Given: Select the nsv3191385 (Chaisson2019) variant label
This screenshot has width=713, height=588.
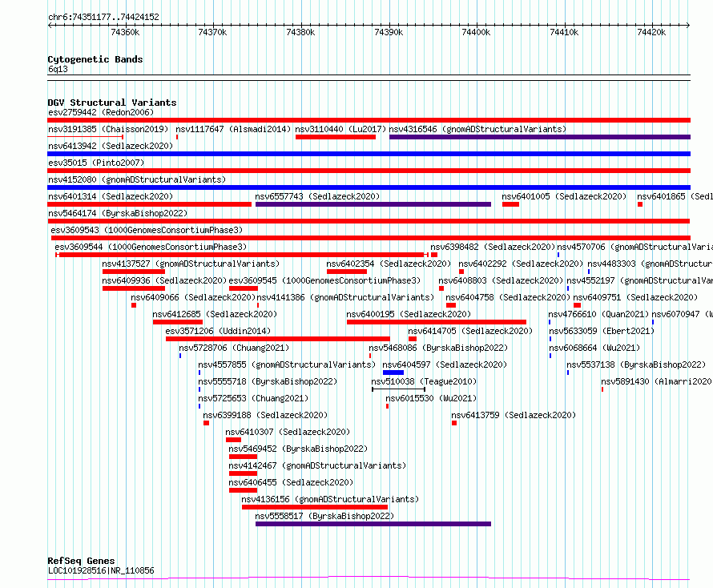Looking at the screenshot, I should [x=108, y=129].
